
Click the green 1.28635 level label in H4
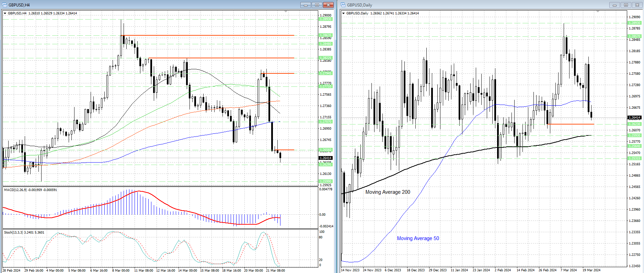325,35
